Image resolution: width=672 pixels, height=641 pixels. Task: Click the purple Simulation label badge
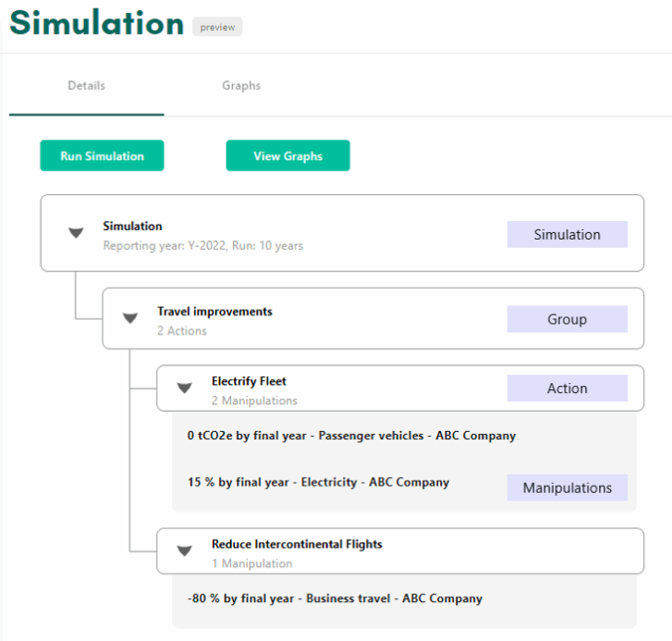[x=567, y=235]
